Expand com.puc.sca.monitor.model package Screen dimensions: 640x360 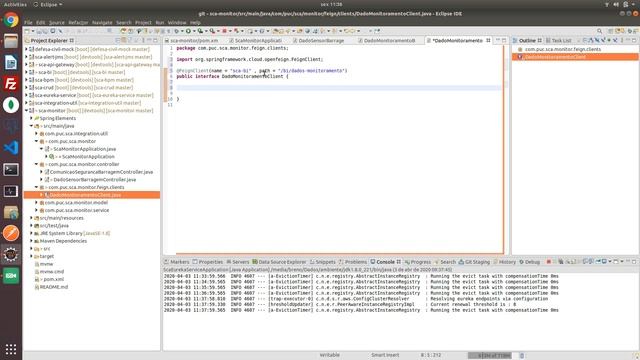[36, 202]
